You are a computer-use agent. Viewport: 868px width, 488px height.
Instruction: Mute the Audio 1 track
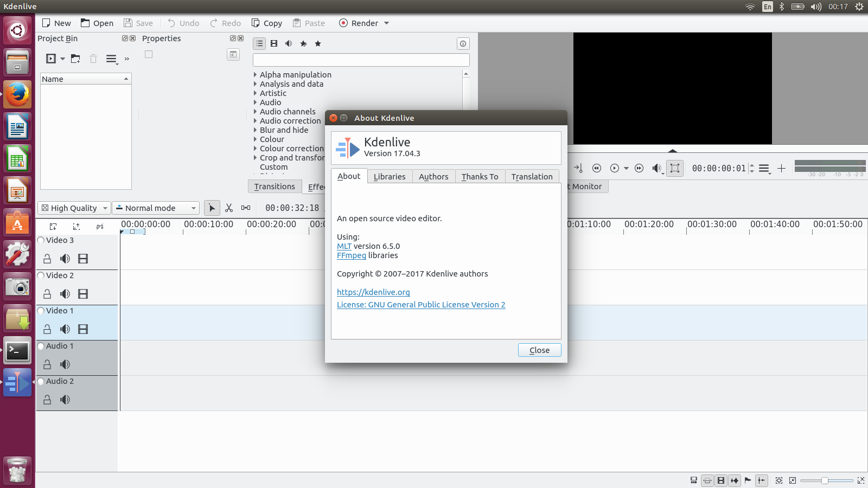(65, 364)
